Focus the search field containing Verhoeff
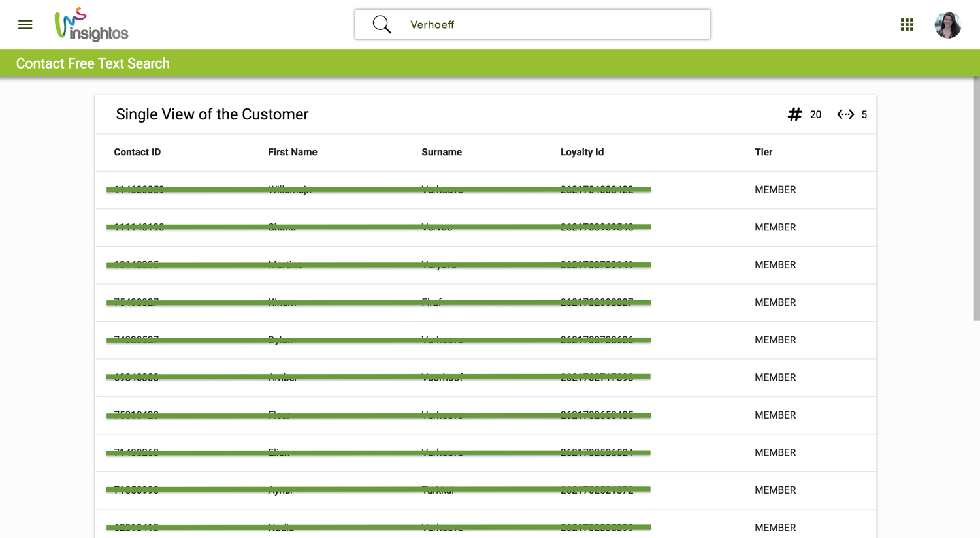This screenshot has height=538, width=980. pos(532,25)
